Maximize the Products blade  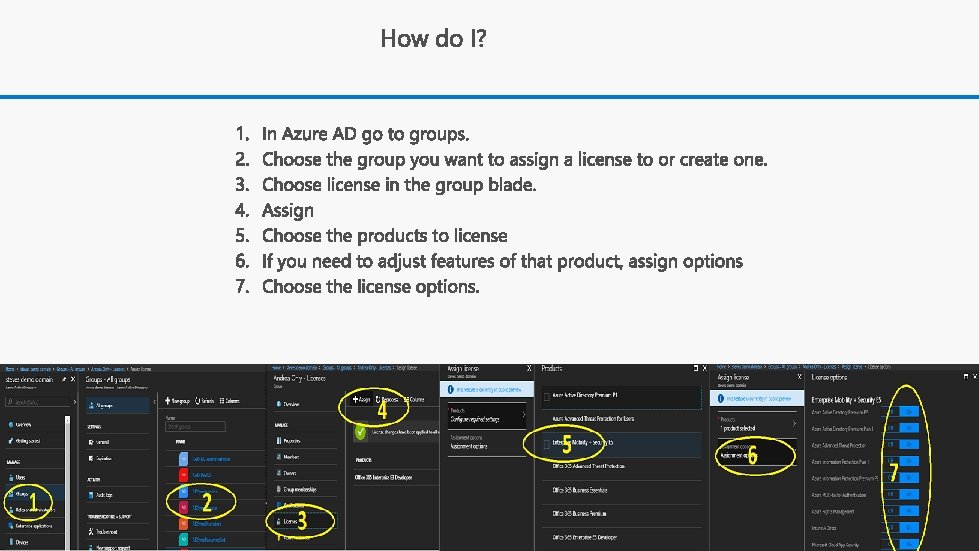(x=696, y=368)
